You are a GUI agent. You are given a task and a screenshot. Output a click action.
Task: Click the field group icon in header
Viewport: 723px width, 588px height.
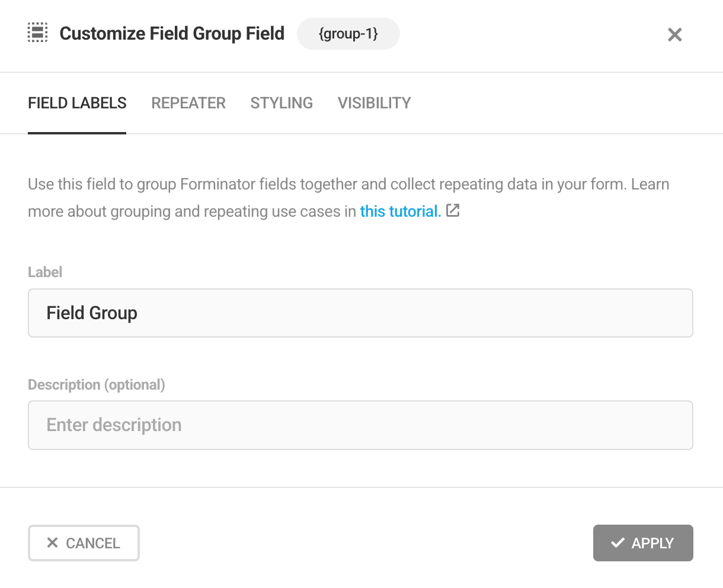pos(38,33)
